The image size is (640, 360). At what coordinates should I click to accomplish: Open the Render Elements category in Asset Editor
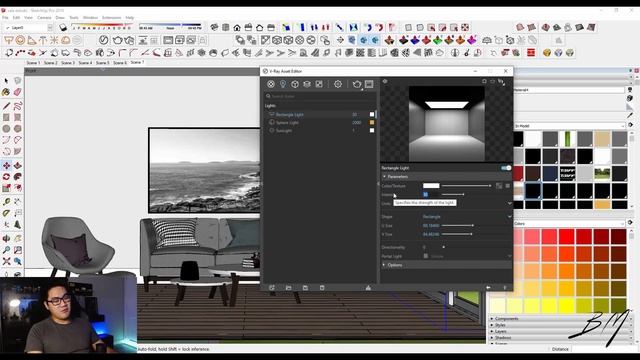[x=307, y=84]
